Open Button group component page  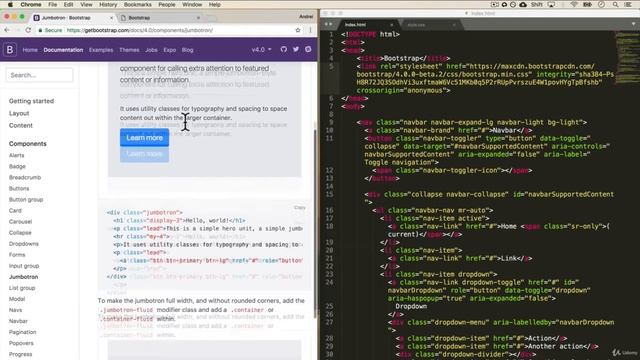[26, 200]
